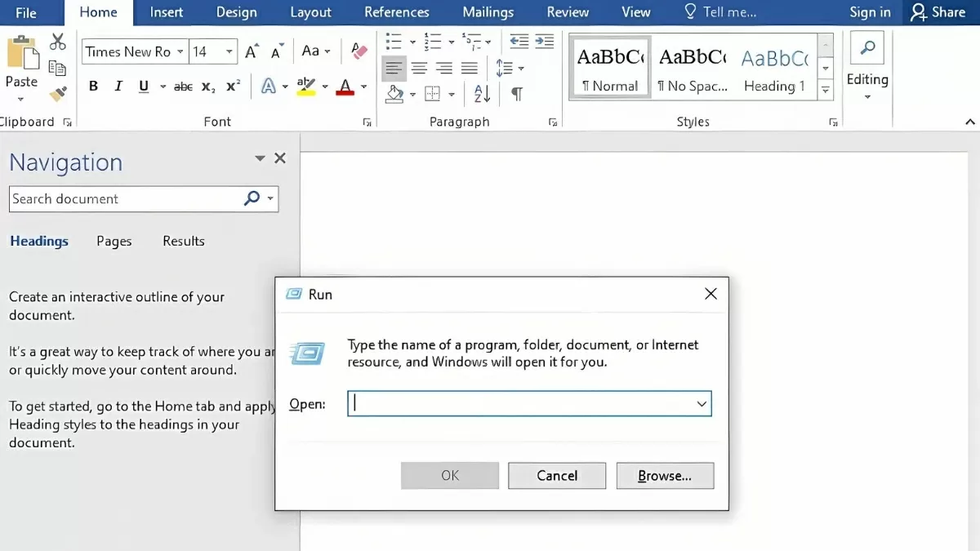
Task: Switch to the References ribbon tab
Action: tap(397, 12)
